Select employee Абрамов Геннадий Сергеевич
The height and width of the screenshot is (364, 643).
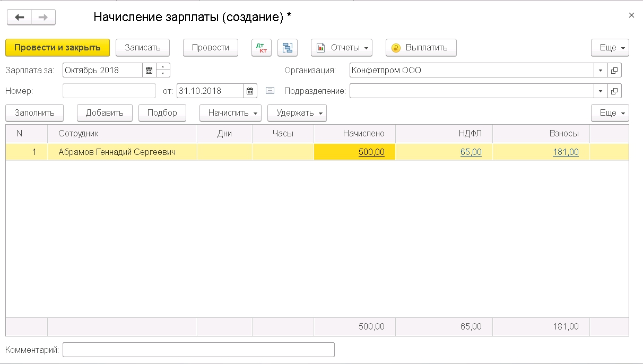pos(117,152)
